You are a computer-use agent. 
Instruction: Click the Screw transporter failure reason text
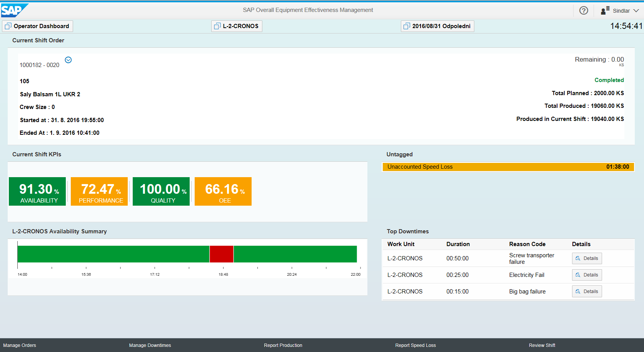point(531,258)
